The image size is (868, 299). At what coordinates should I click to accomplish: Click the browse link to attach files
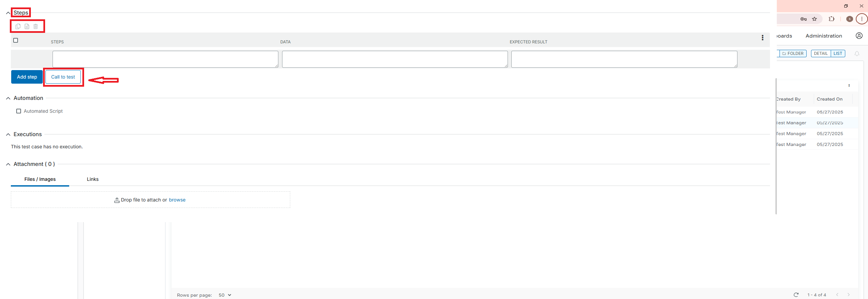pos(177,200)
